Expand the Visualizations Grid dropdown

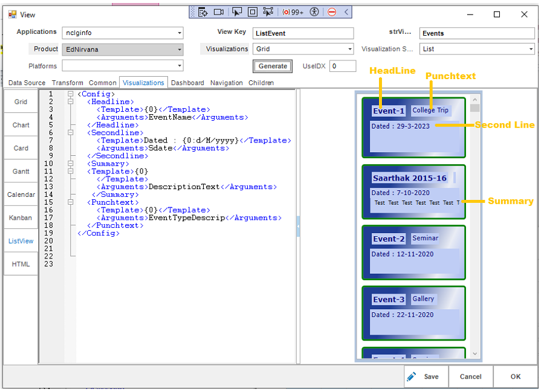(350, 50)
